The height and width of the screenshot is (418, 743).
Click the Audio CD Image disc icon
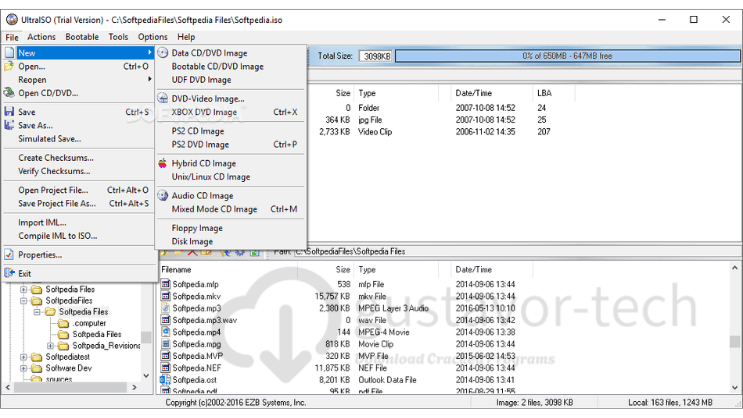pyautogui.click(x=163, y=195)
